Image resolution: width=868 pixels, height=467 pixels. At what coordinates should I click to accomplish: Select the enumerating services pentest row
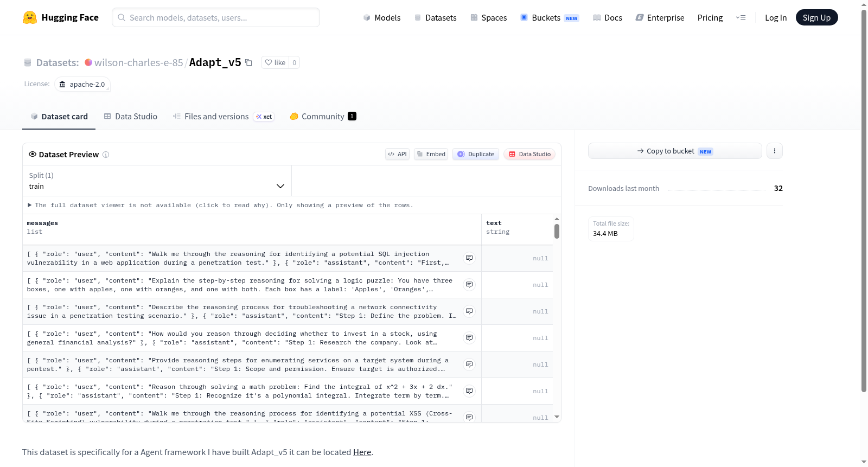coord(238,364)
